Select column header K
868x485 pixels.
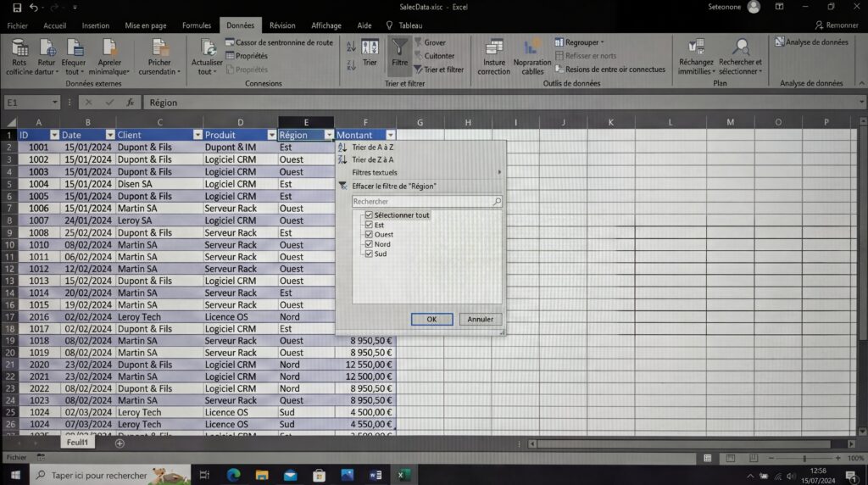(610, 122)
